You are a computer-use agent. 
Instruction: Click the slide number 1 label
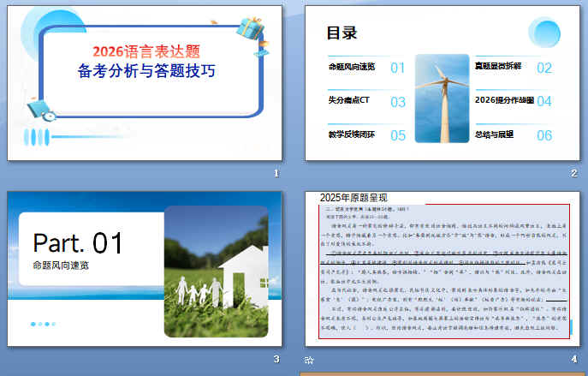(276, 174)
